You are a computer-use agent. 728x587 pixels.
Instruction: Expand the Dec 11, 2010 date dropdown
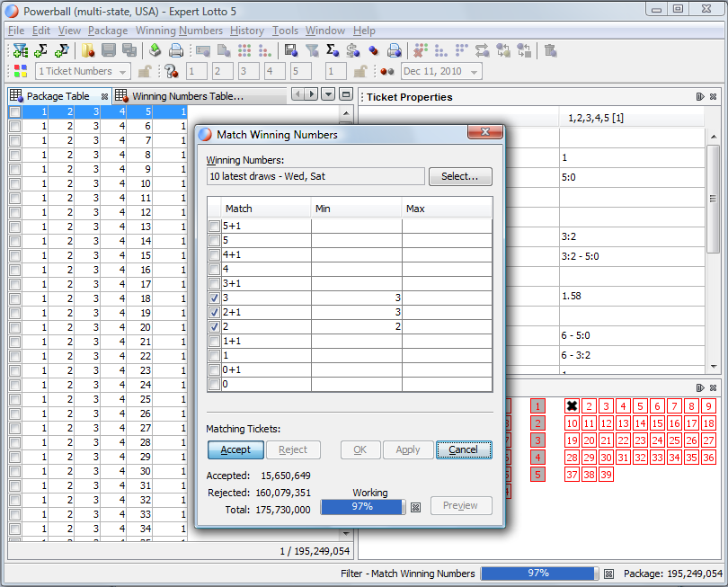point(441,72)
